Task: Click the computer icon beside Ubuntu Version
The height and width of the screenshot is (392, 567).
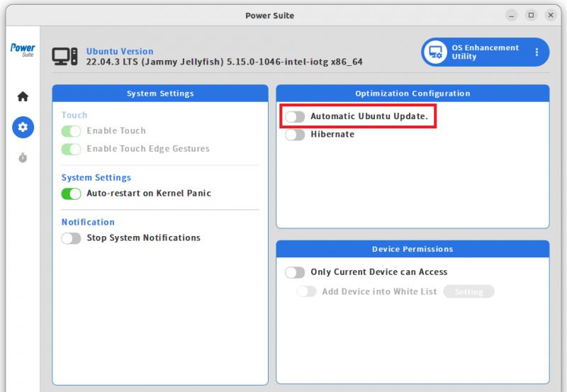Action: coord(64,57)
